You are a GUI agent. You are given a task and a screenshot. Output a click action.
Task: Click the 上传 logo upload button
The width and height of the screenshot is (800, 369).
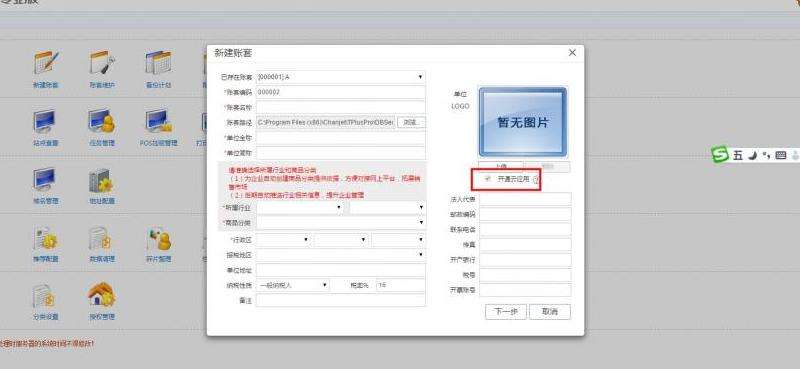501,166
